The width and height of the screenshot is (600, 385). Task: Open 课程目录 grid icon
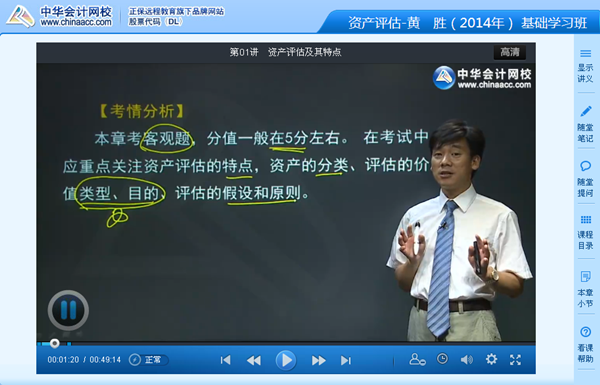coord(585,220)
